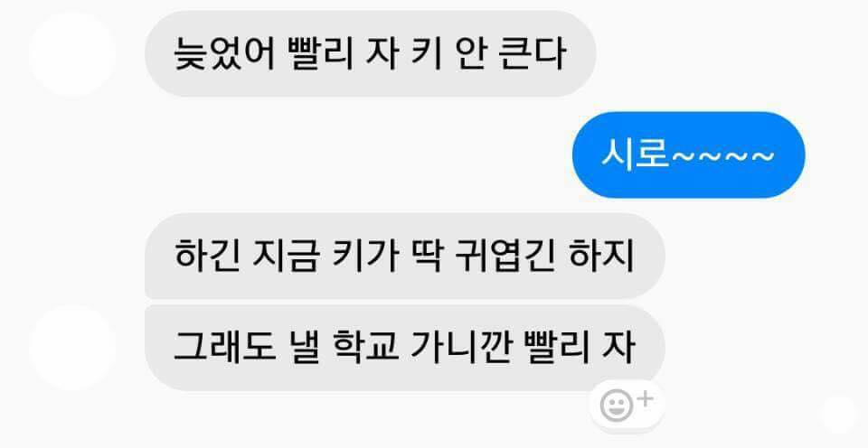The width and height of the screenshot is (868, 448).
Task: Tap the plus sign beside the smiley
Action: [x=646, y=399]
